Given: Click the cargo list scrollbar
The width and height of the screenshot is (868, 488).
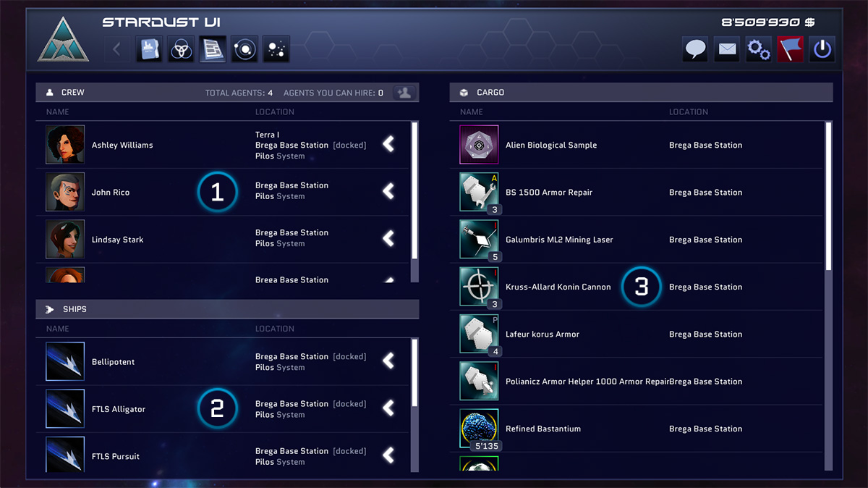Looking at the screenshot, I should (x=829, y=295).
